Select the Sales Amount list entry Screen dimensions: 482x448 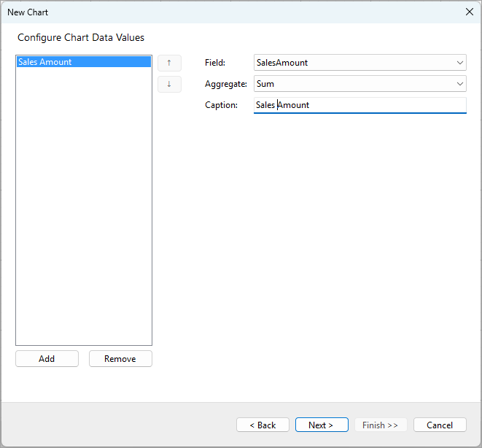(x=84, y=62)
